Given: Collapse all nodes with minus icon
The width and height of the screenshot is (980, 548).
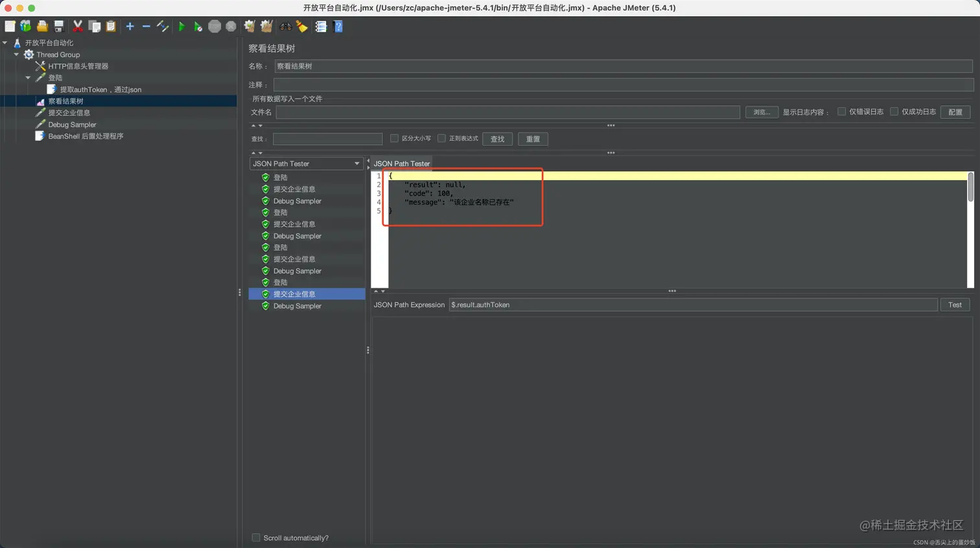Looking at the screenshot, I should [x=146, y=27].
